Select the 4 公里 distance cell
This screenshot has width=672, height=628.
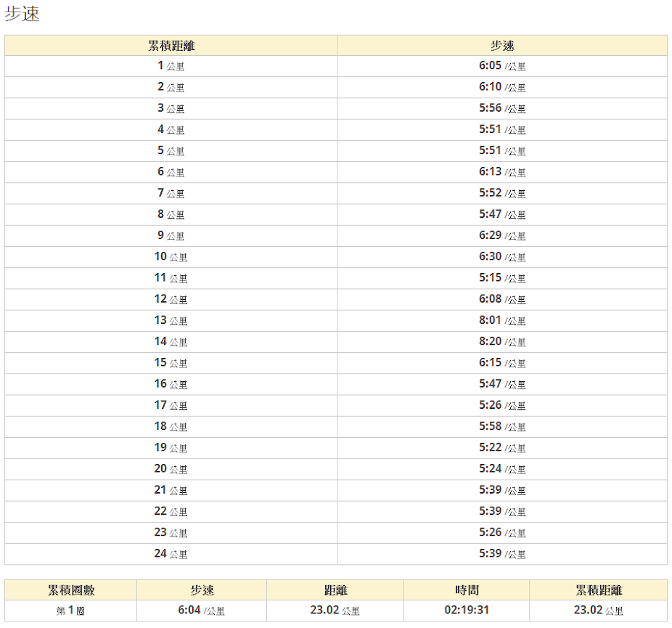tap(171, 129)
